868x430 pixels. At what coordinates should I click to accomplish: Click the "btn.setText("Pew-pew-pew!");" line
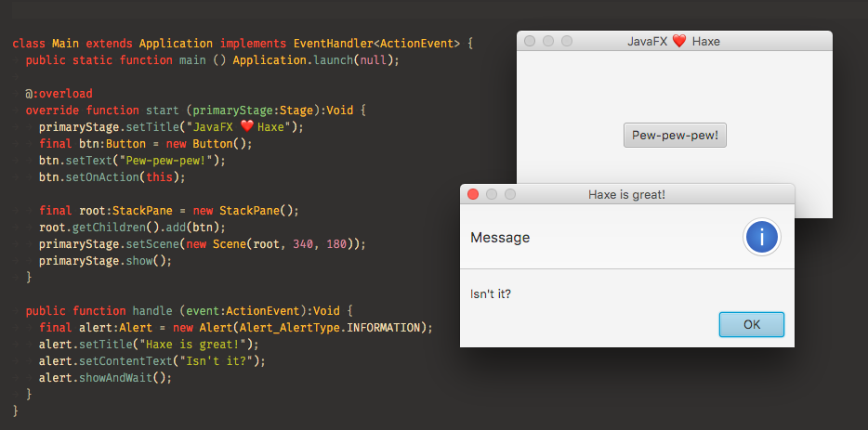[x=132, y=161]
